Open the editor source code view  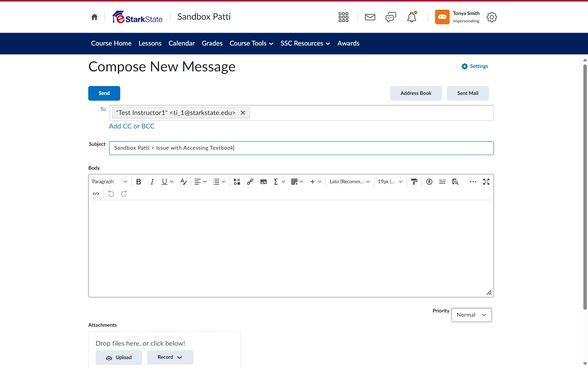coord(96,194)
